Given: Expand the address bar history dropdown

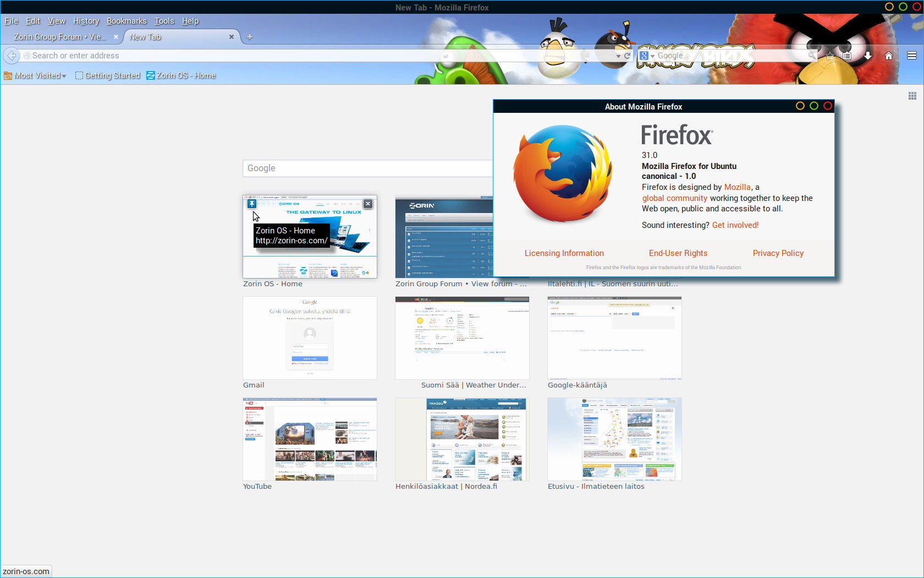Looking at the screenshot, I should tap(618, 56).
